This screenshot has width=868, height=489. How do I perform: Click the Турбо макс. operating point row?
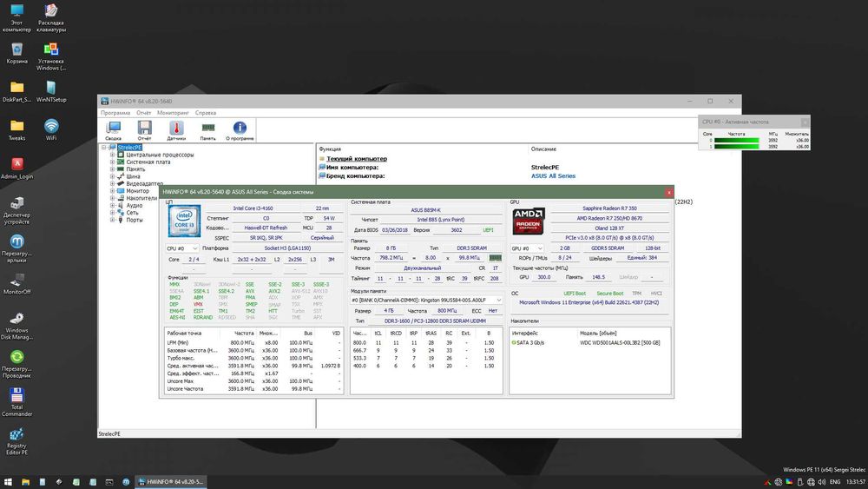(x=253, y=358)
